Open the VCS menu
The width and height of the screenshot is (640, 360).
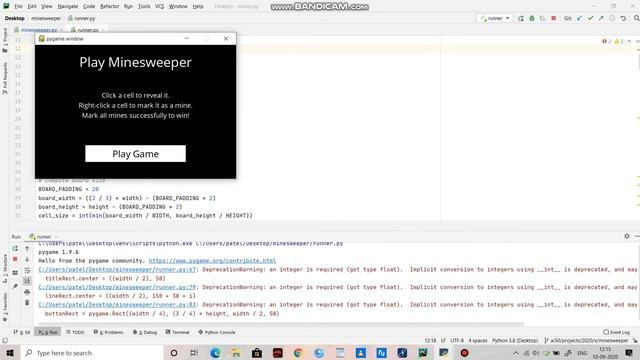[160, 7]
